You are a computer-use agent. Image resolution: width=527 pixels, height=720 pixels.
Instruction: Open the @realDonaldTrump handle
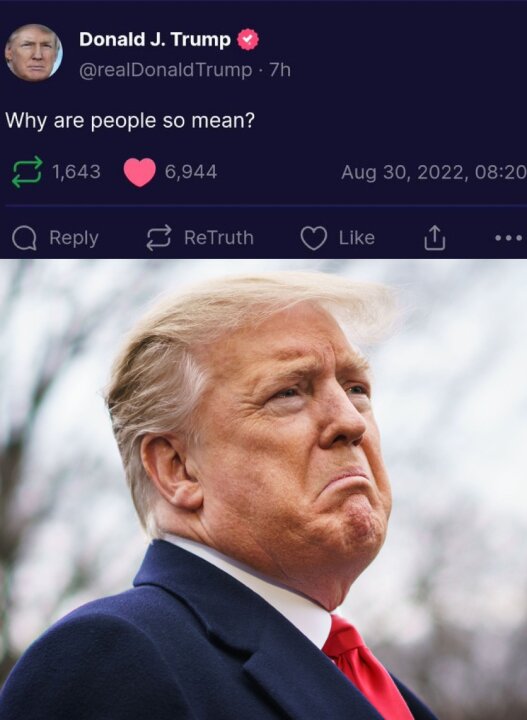pos(165,70)
